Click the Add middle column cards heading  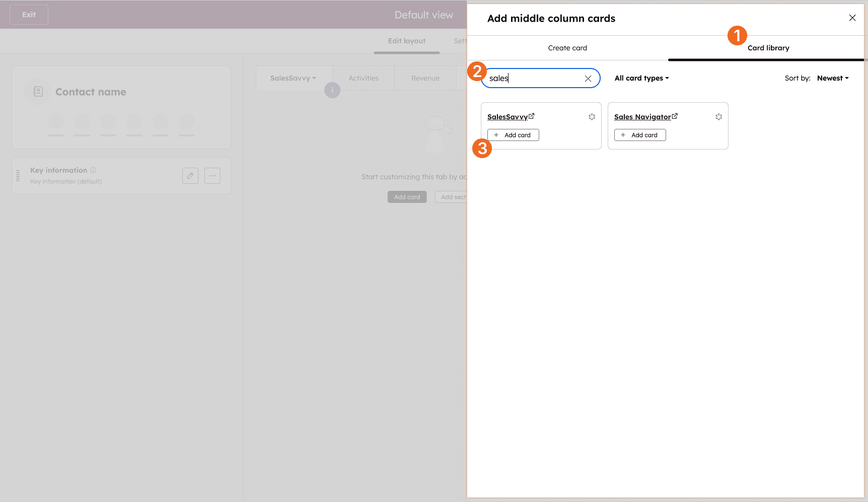(551, 19)
